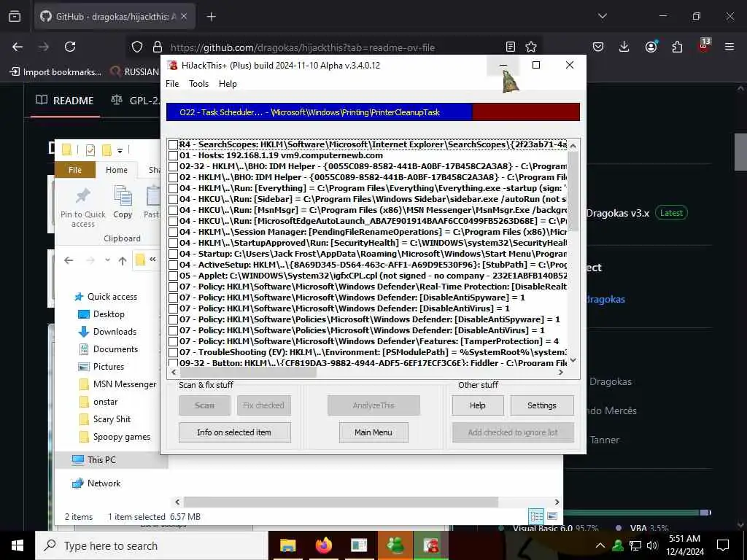Check the O4 MsnMsgr Run entry
The height and width of the screenshot is (560, 747).
[173, 210]
